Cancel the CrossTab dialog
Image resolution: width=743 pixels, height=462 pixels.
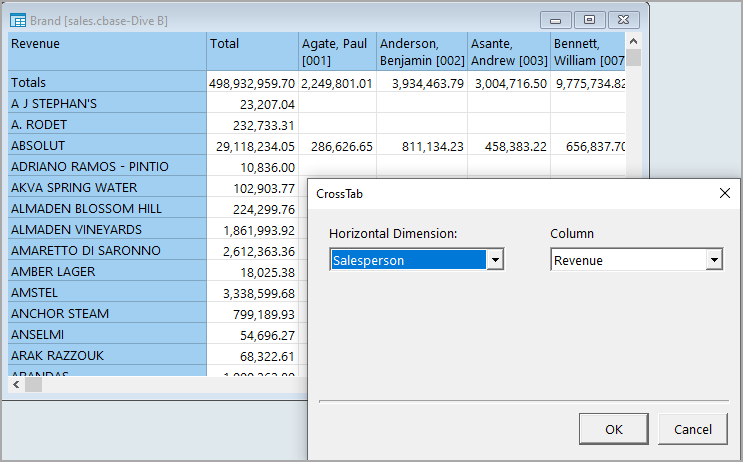693,429
